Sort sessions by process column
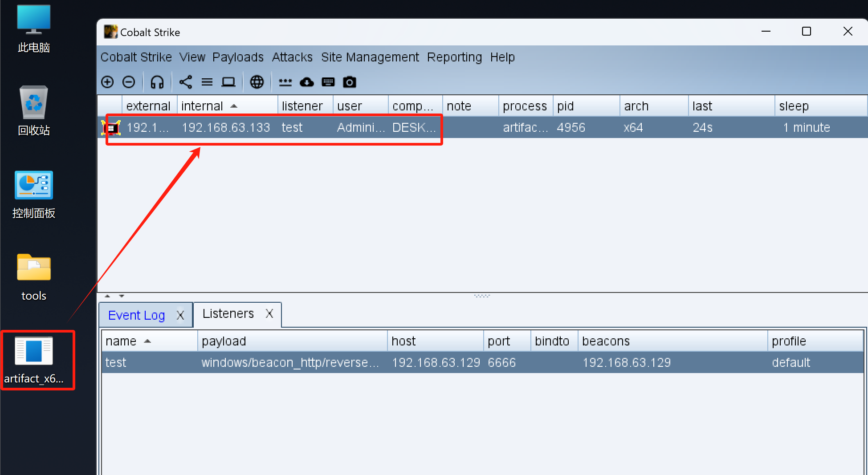 pos(526,106)
